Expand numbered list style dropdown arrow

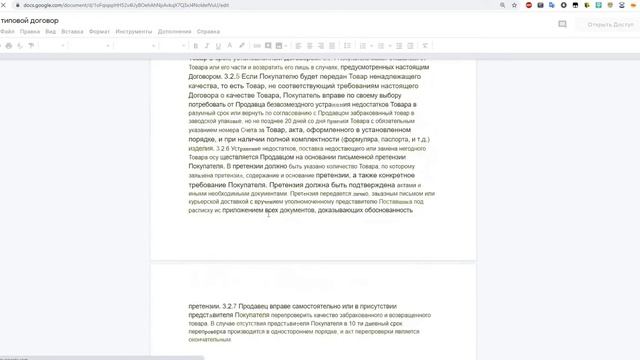(x=371, y=46)
